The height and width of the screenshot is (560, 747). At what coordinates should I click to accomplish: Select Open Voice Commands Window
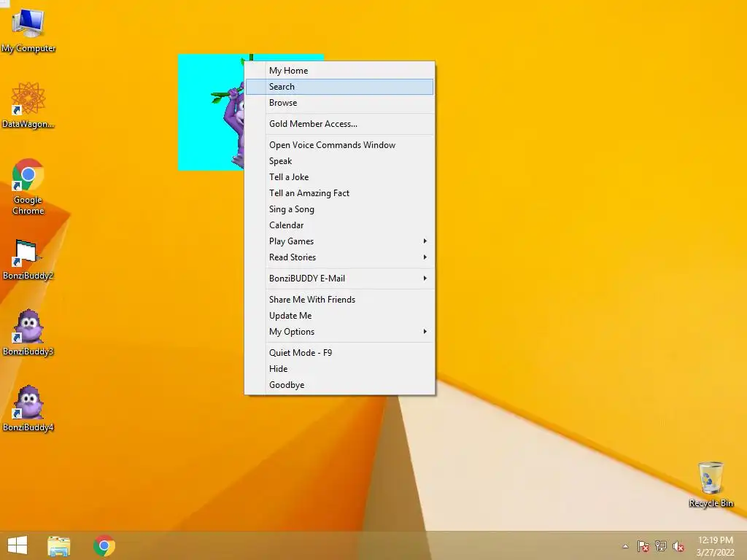click(339, 145)
